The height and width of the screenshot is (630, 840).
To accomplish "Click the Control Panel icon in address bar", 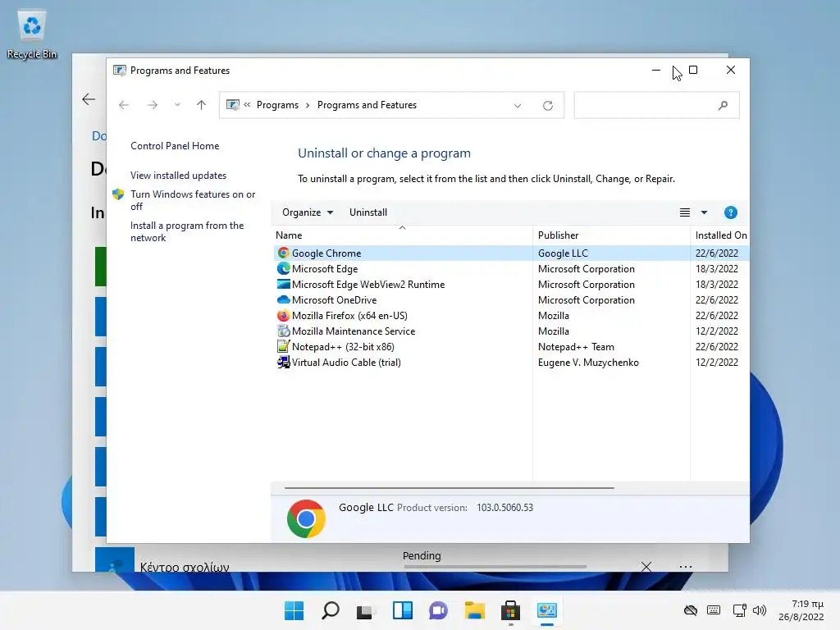I will click(232, 105).
